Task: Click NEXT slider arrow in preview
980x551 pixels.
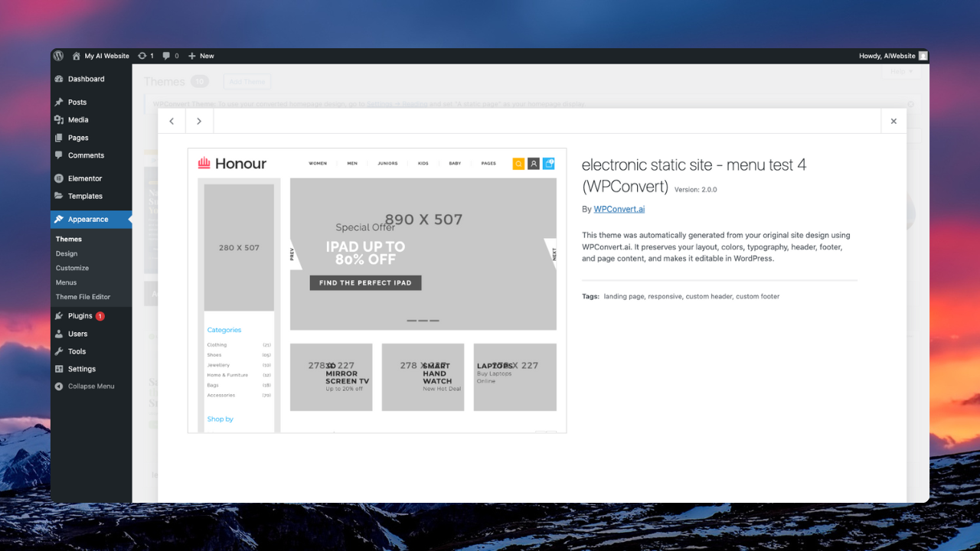Action: (551, 254)
